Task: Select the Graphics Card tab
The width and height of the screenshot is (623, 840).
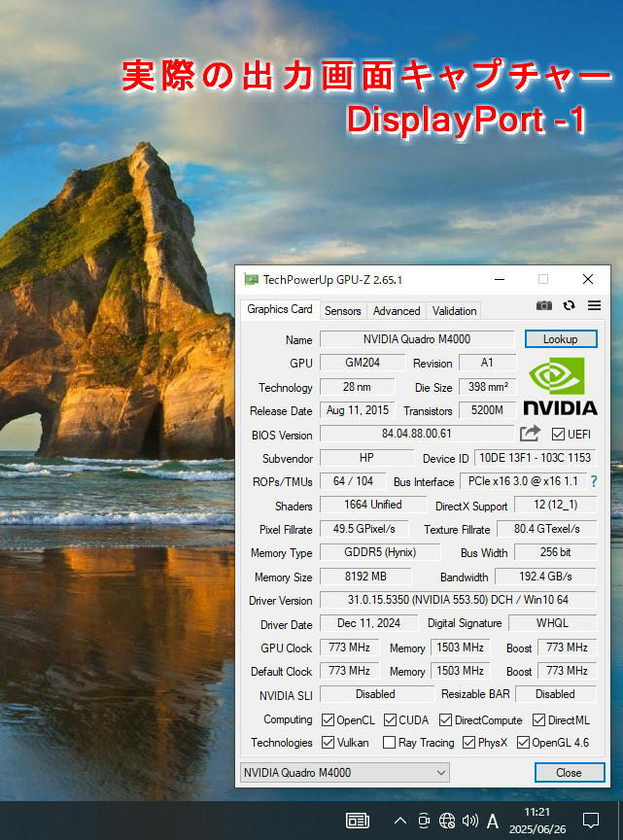Action: [280, 309]
